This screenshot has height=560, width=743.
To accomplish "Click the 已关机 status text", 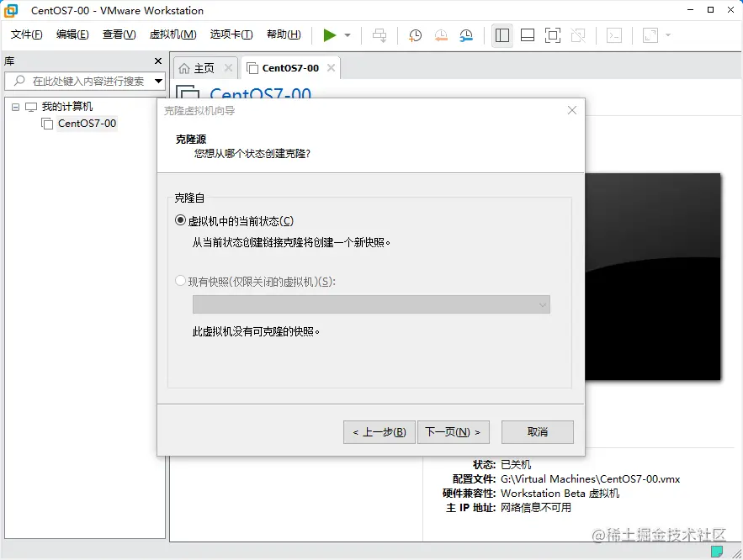I will point(516,465).
